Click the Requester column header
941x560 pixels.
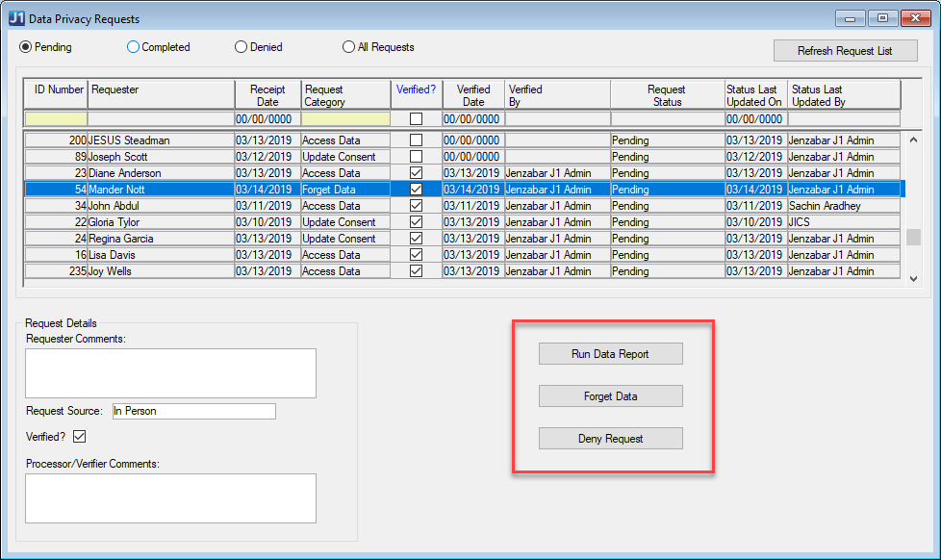click(x=161, y=89)
